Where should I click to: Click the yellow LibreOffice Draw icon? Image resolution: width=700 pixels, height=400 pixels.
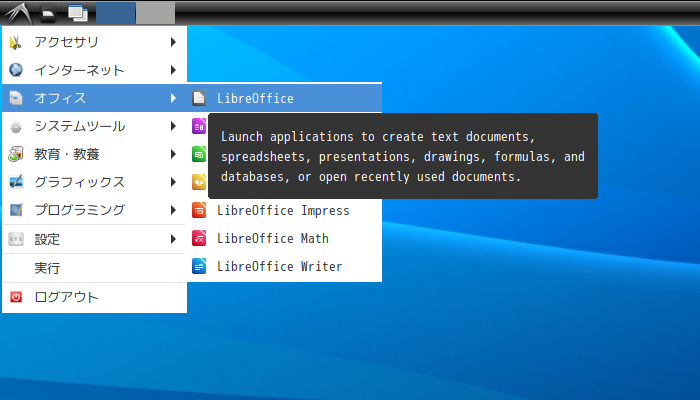199,182
